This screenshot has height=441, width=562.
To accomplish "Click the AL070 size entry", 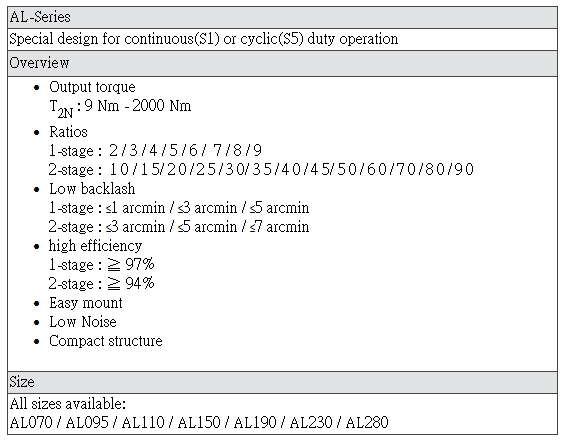I will point(31,423).
